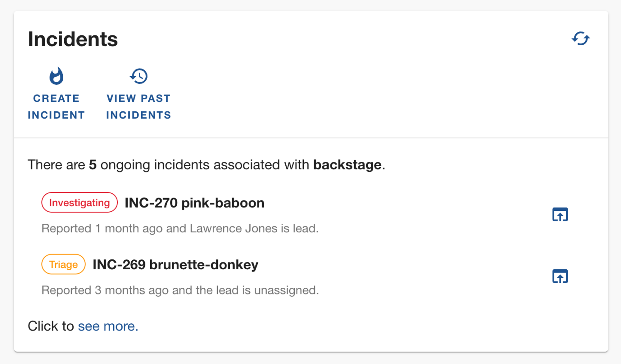The image size is (621, 364).
Task: Select the INC-269 brunette-donkey title
Action: 175,265
